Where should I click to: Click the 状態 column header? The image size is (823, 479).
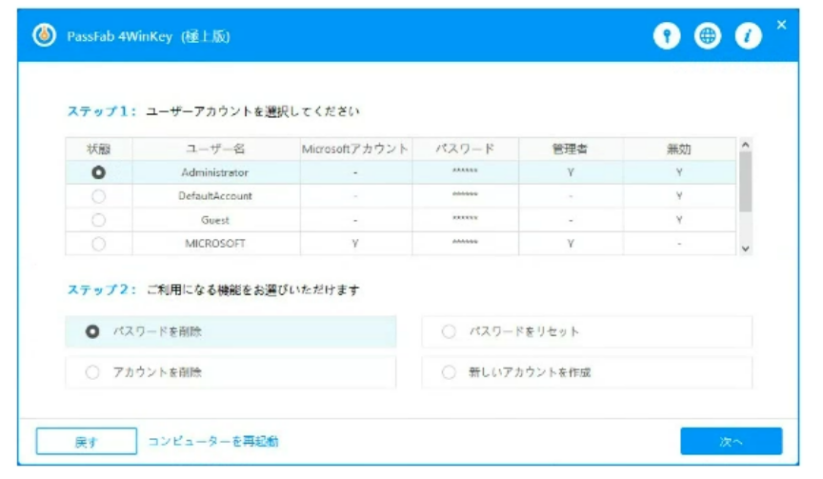99,149
